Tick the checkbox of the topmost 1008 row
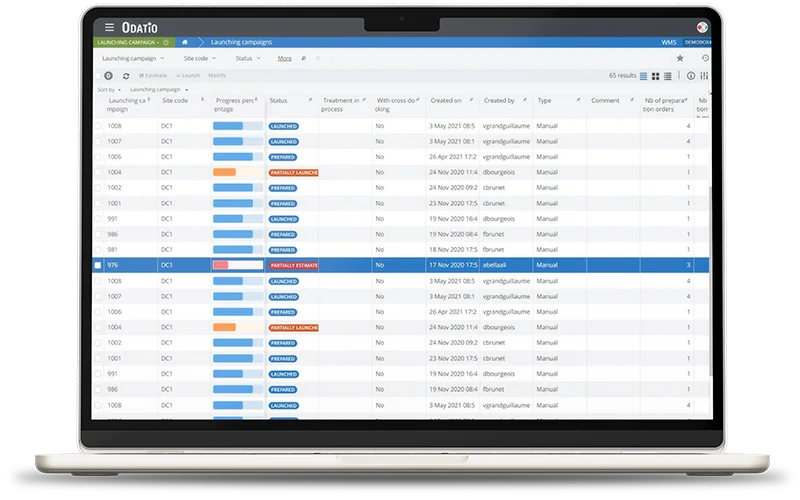Screen dimensions: 800x500 click(x=98, y=126)
